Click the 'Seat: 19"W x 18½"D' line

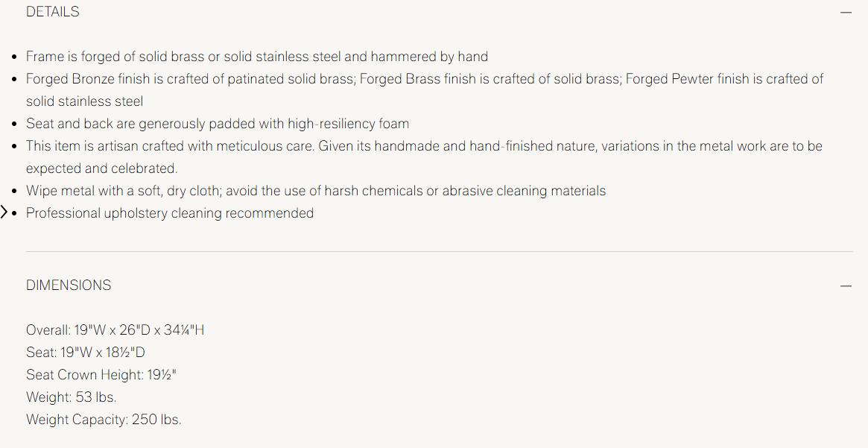86,353
